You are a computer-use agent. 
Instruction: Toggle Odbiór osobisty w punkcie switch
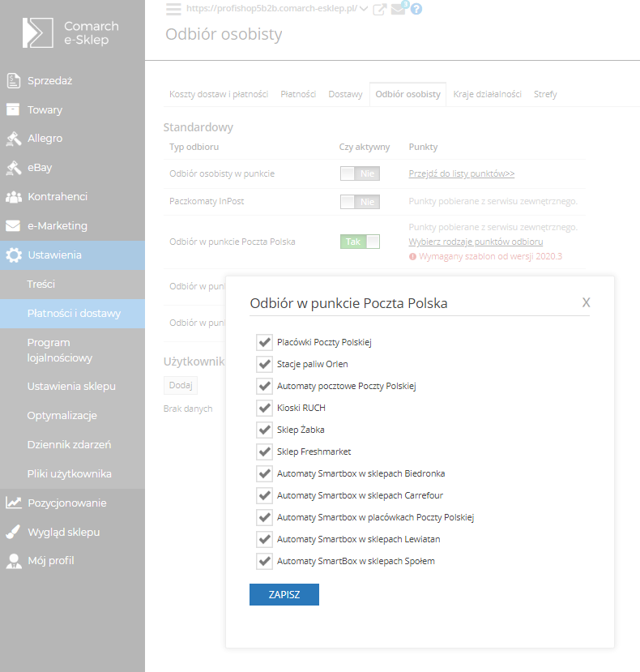[360, 173]
